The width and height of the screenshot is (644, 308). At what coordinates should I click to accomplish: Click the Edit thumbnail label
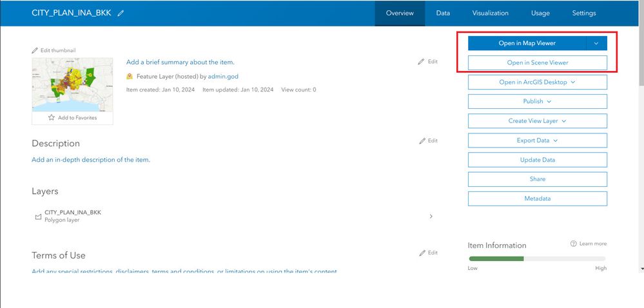pos(58,50)
